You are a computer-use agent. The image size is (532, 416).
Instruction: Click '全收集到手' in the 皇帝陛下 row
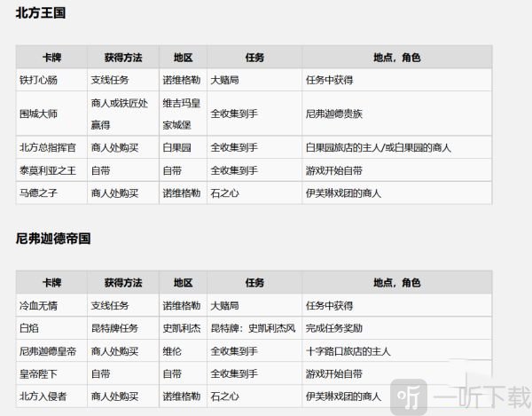(234, 374)
